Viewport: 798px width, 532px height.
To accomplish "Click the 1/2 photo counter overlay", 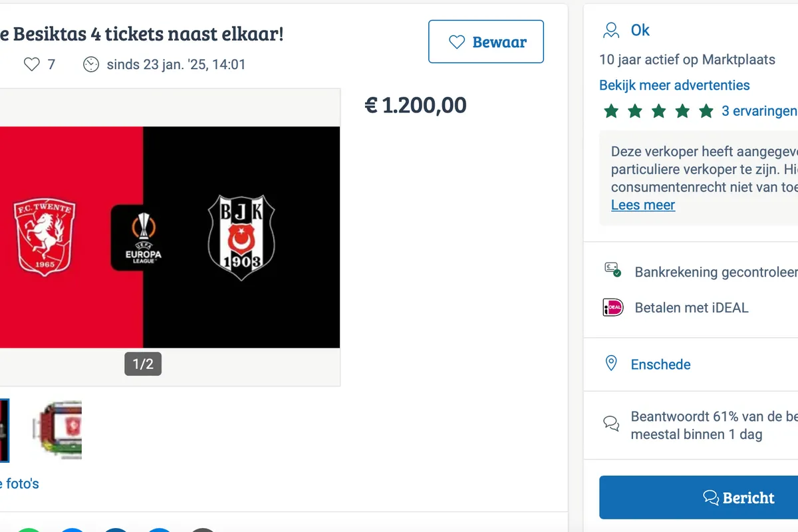I will point(142,364).
